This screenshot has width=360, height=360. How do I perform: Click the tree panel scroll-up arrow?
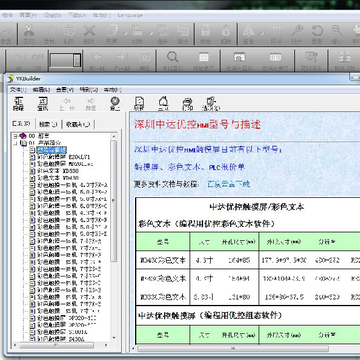114,136
